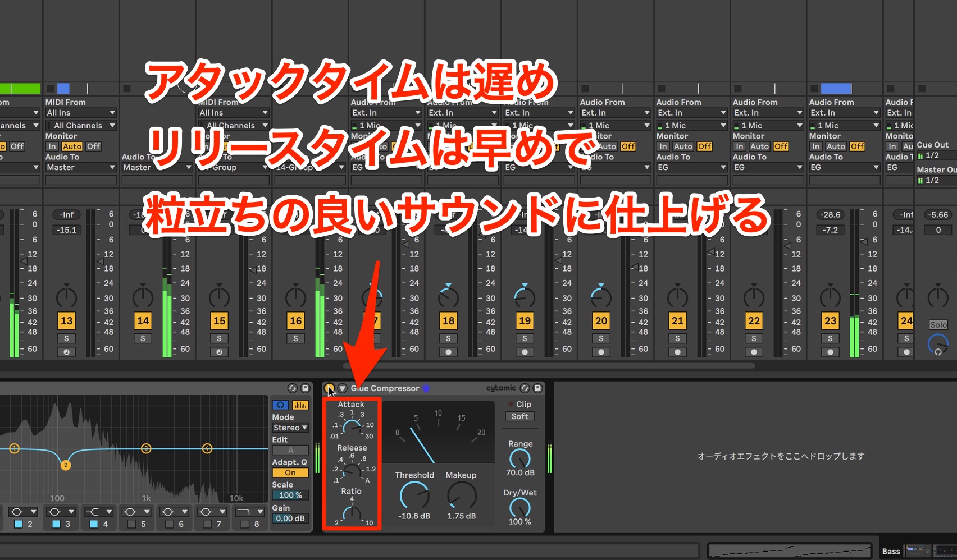Mute track 15 with activator button
The image size is (957, 560).
[x=220, y=321]
